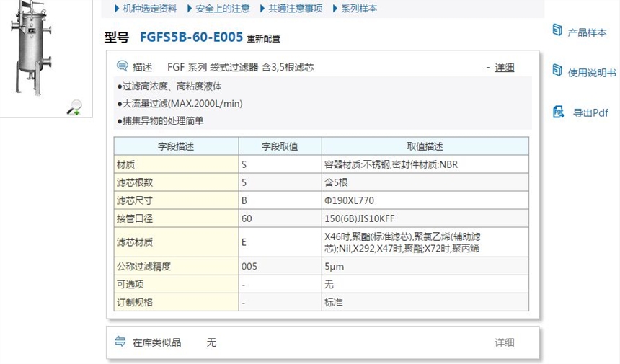The width and height of the screenshot is (620, 364).
Task: Click the 字段描述 column header
Action: [176, 146]
